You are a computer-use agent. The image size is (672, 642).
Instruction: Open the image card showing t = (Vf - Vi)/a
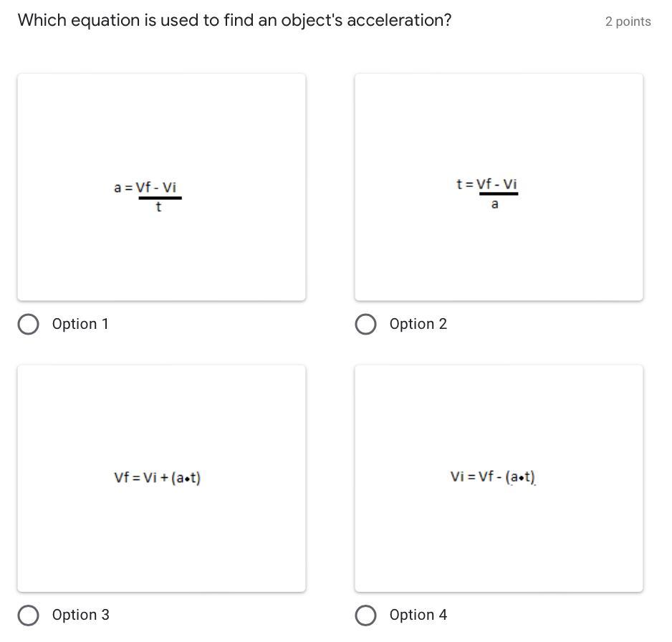[x=499, y=187]
